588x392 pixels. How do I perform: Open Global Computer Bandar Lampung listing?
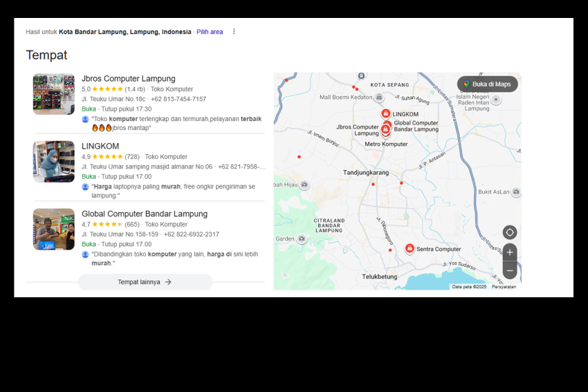[145, 214]
